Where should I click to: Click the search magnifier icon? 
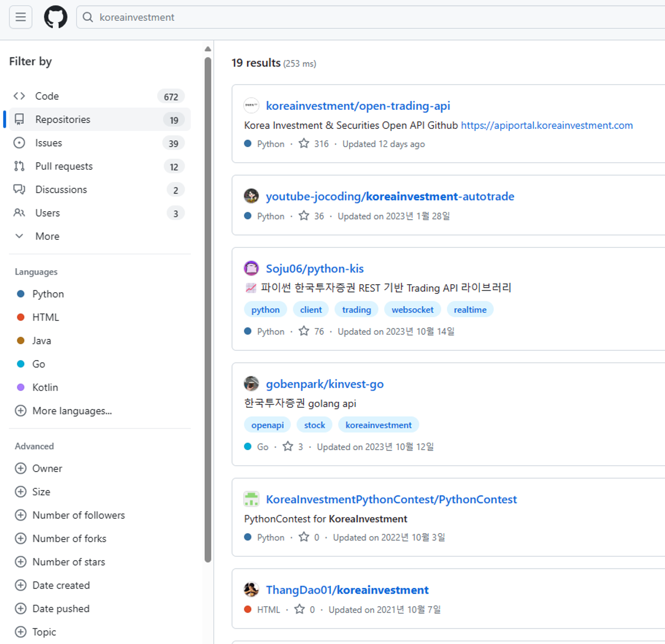tap(88, 17)
